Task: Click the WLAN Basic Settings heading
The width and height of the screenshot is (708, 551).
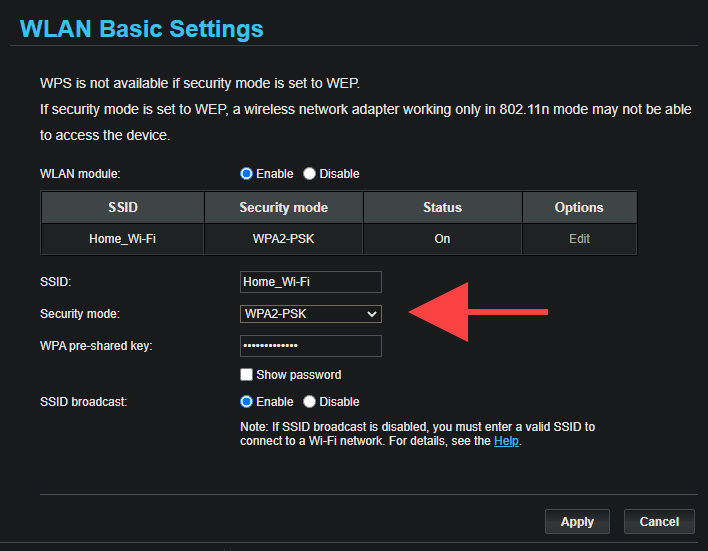Action: pyautogui.click(x=141, y=29)
